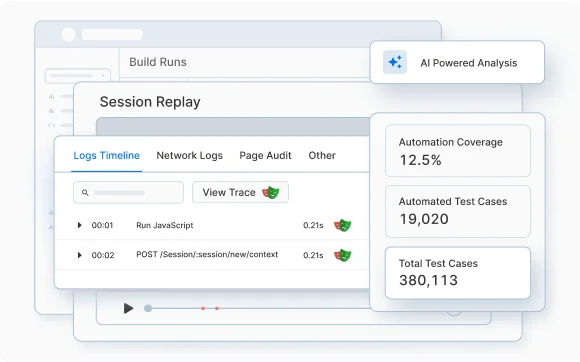The image size is (580, 362).
Task: Click the code brackets sidebar icon
Action: 52,125
